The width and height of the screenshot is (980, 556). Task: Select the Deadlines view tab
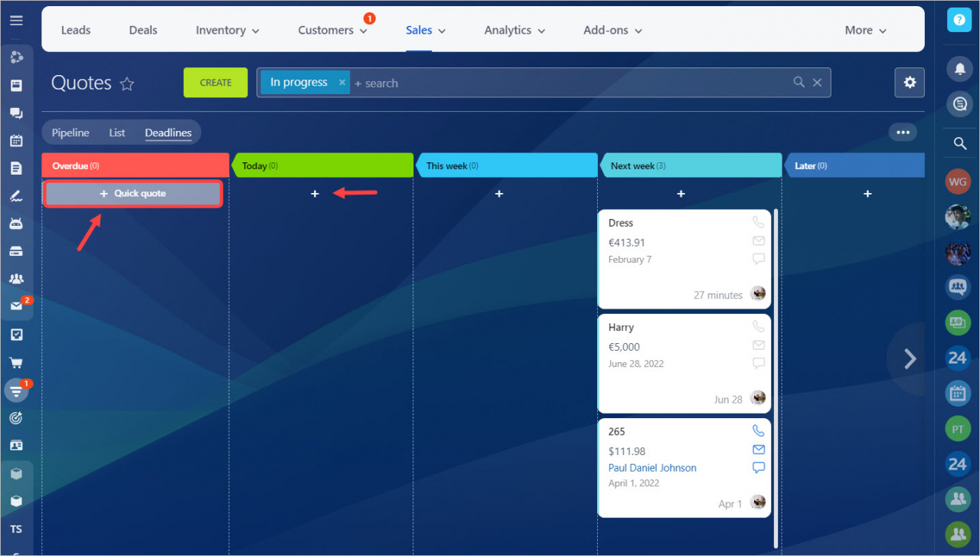(168, 132)
